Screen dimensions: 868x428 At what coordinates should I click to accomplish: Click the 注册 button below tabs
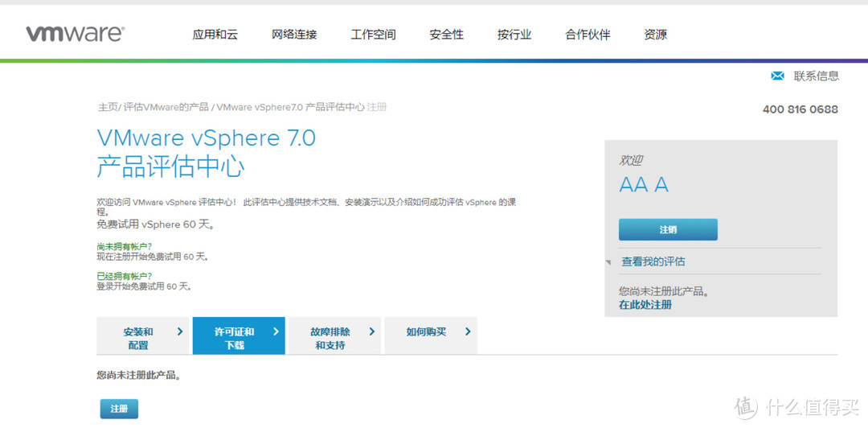click(x=119, y=409)
